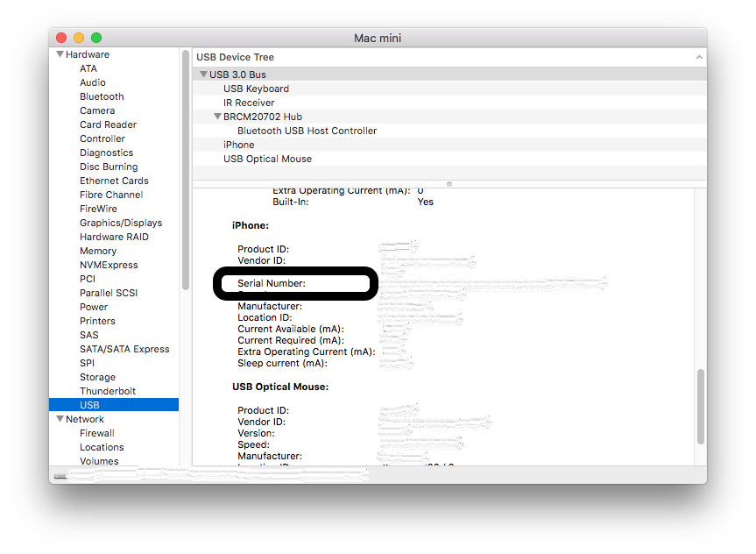Screen dimensions: 756x554
Task: Click iPhone Sleep current (mA) label
Action: coord(282,363)
